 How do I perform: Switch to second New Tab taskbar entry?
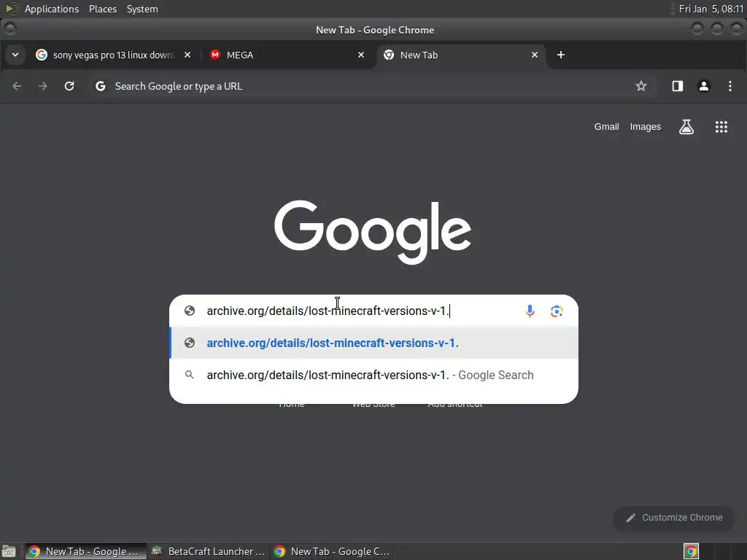pos(332,551)
